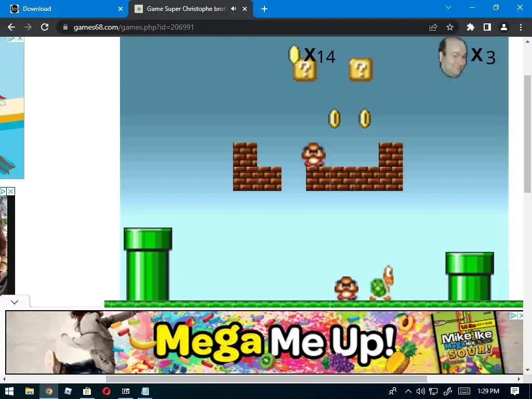The height and width of the screenshot is (399, 532).
Task: Click the Goomba on the ground
Action: (346, 288)
